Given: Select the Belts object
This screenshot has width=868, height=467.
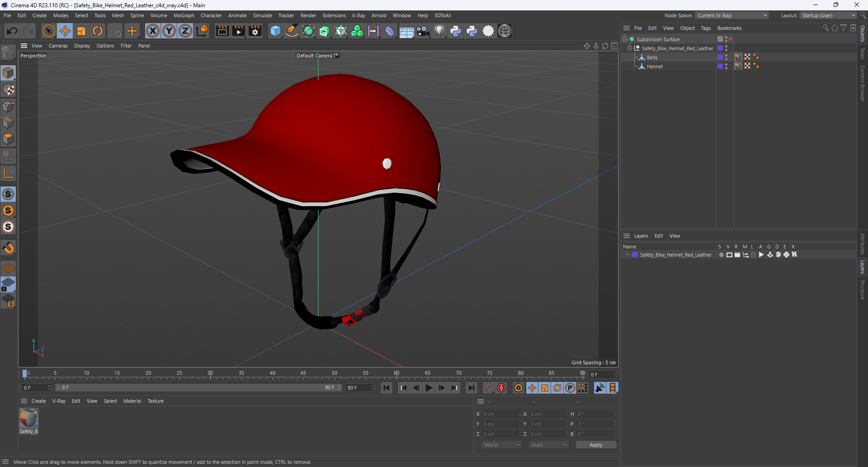Looking at the screenshot, I should [652, 57].
